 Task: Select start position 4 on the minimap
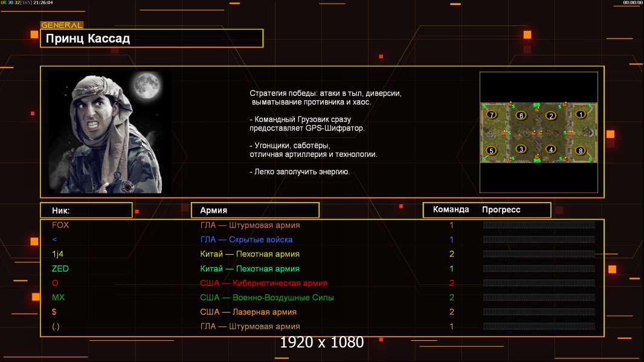(x=551, y=149)
